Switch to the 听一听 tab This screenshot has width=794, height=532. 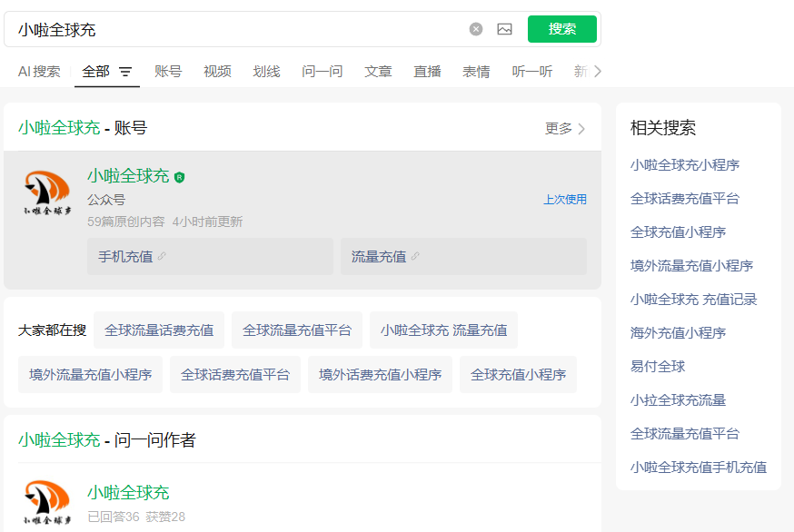pos(532,72)
